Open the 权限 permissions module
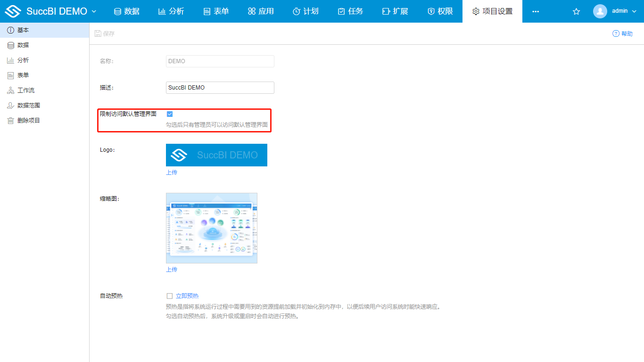 [440, 11]
